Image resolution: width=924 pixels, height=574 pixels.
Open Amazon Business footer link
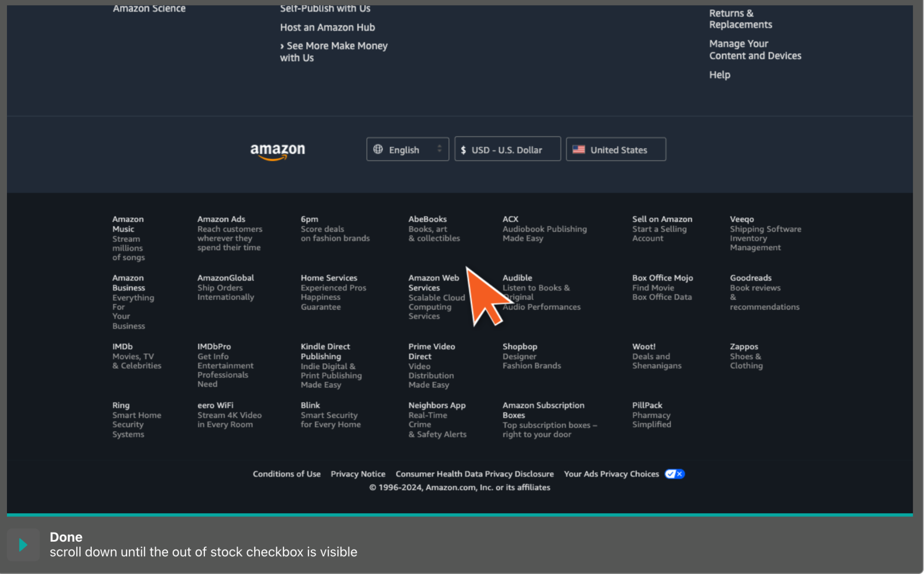pyautogui.click(x=133, y=301)
